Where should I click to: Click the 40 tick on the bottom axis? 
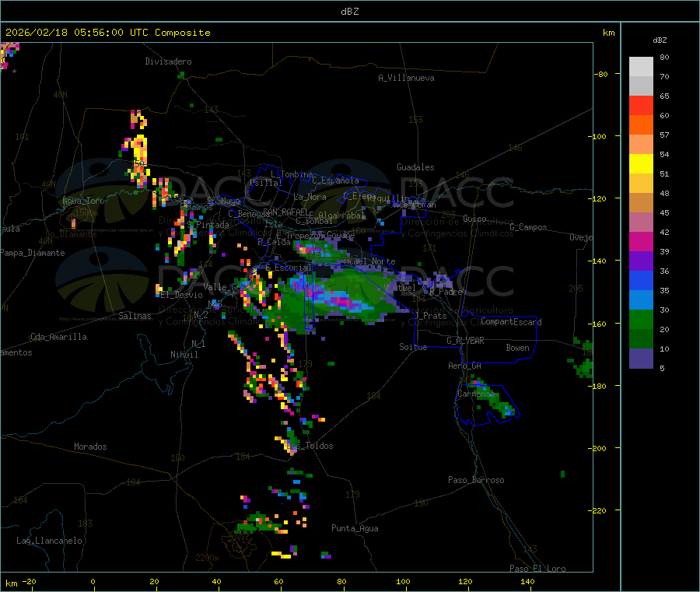[216, 581]
